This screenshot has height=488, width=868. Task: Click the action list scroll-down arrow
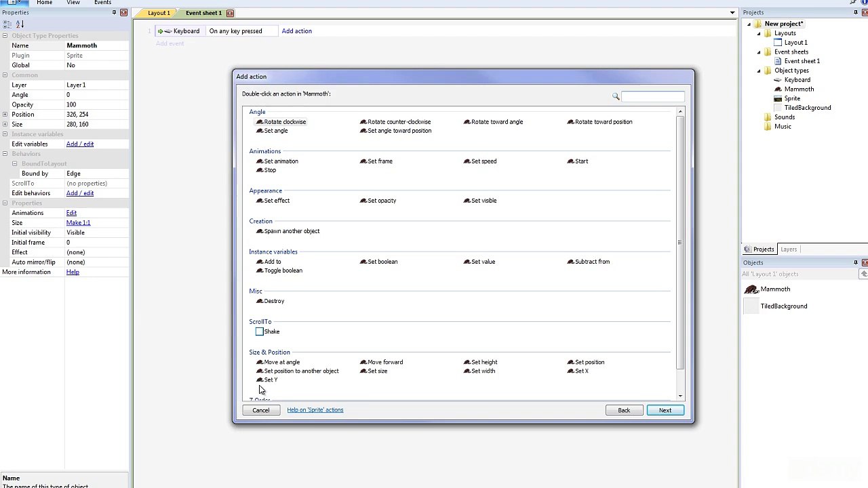(680, 396)
